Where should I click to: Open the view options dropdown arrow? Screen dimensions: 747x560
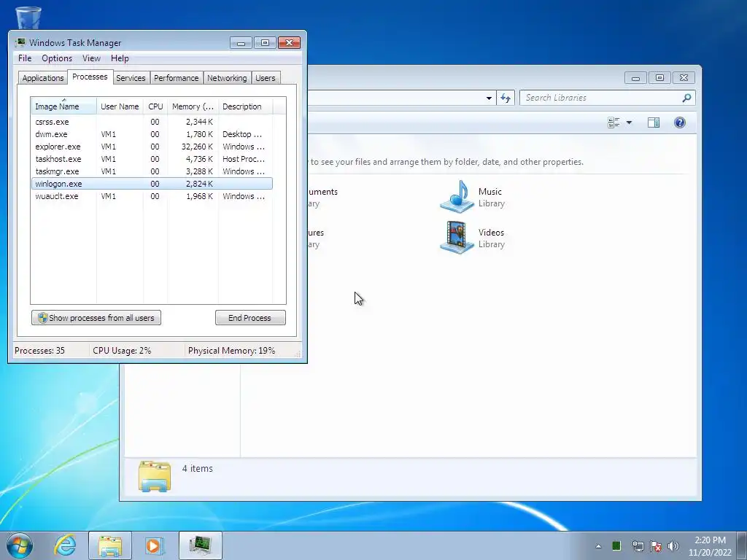click(629, 122)
